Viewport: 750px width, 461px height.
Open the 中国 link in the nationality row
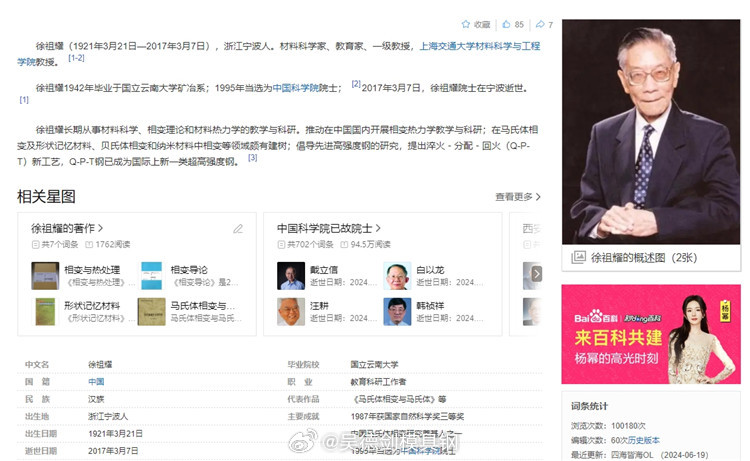96,382
